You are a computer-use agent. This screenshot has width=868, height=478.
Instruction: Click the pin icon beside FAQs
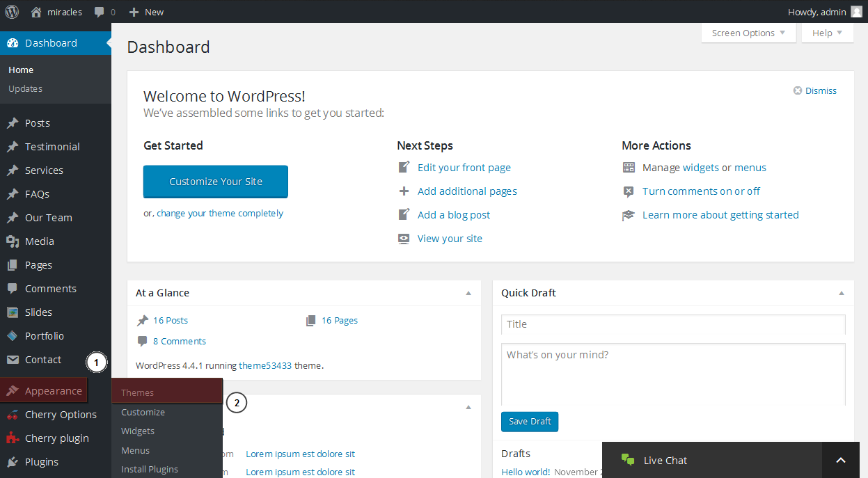tap(13, 194)
